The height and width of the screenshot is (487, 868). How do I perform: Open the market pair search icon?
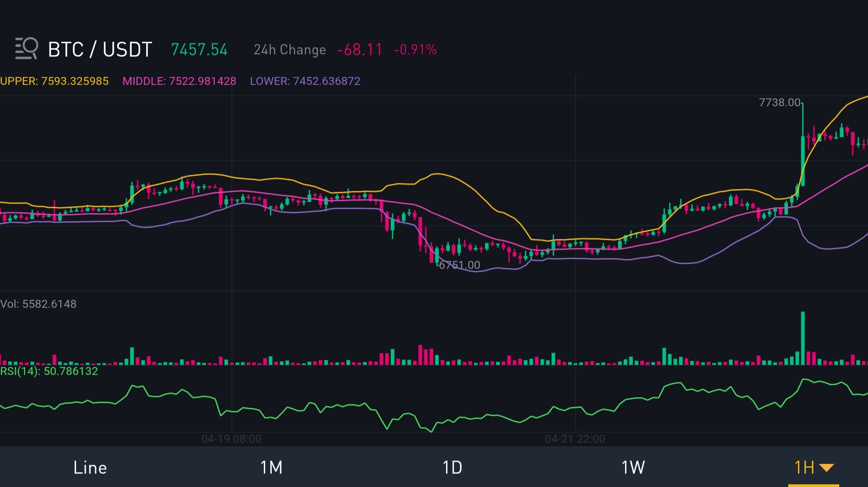(26, 48)
